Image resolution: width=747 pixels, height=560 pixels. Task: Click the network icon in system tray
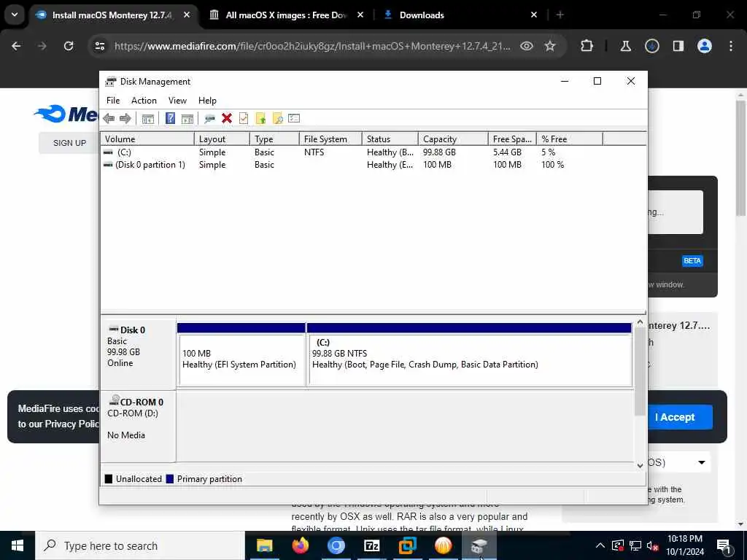(635, 545)
